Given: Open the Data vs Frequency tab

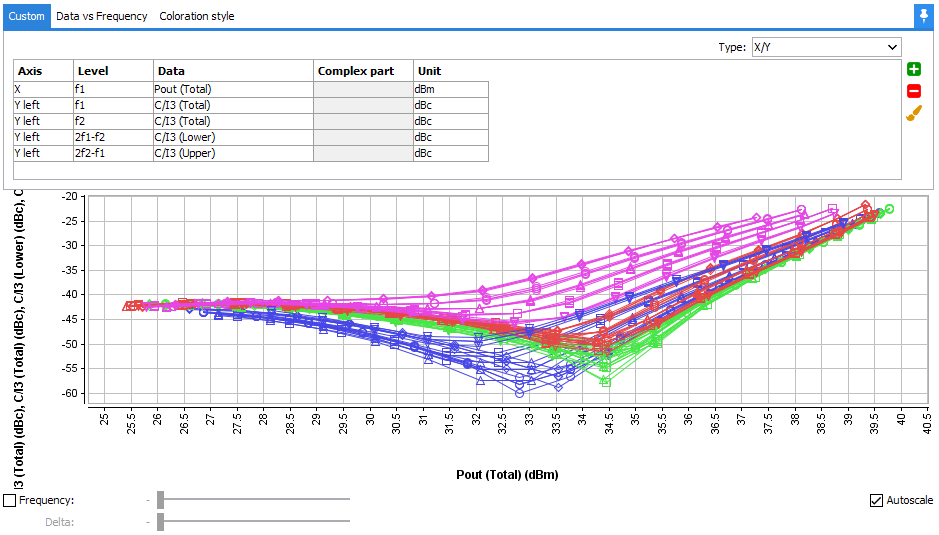Looking at the screenshot, I should (102, 16).
